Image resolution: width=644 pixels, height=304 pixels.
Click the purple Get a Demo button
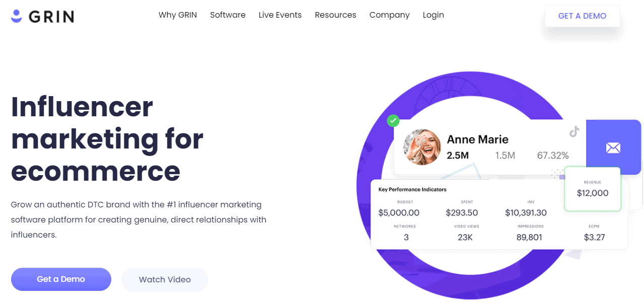(x=61, y=279)
